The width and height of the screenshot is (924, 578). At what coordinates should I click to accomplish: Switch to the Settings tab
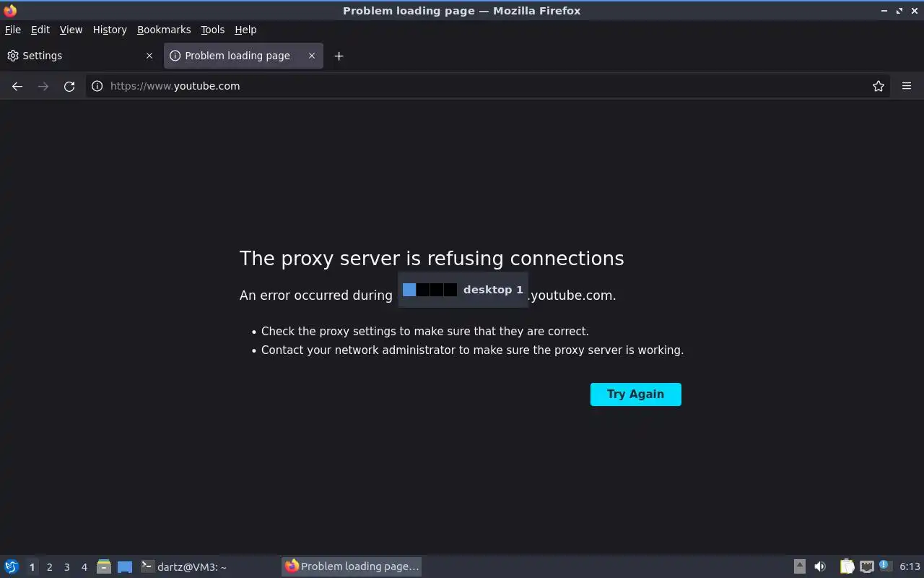[x=79, y=56]
